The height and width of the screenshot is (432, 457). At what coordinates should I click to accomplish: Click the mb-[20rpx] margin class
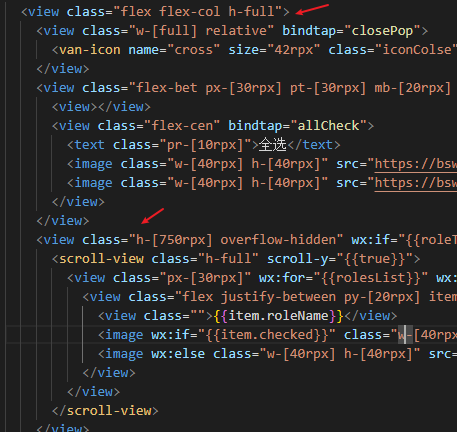click(413, 88)
